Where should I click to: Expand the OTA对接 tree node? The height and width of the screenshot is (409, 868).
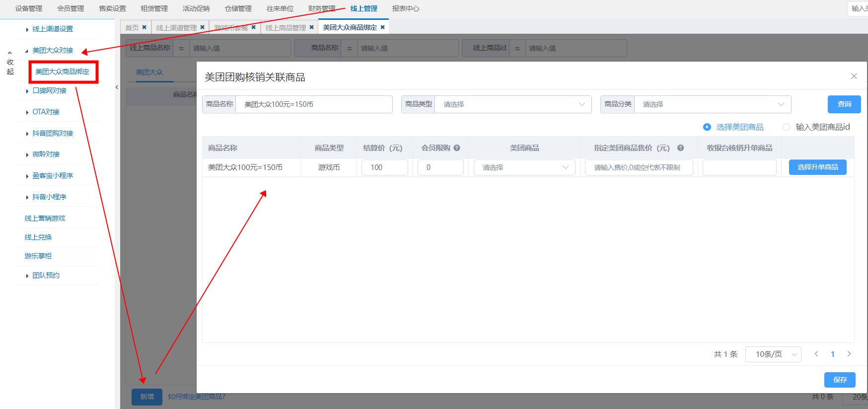[x=27, y=112]
